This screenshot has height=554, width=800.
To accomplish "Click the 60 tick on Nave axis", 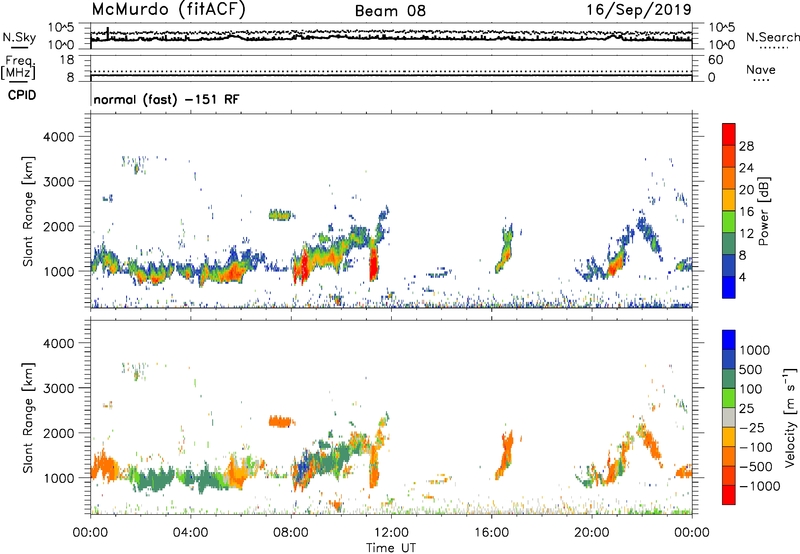I will click(715, 60).
